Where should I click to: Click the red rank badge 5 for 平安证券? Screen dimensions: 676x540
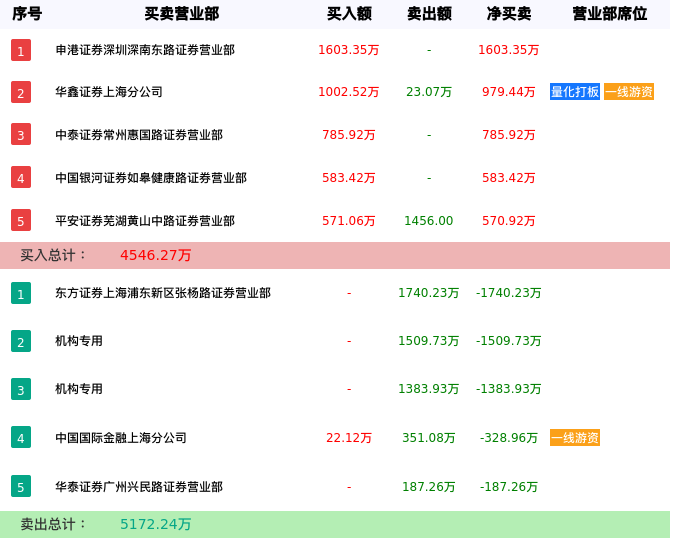(x=21, y=220)
